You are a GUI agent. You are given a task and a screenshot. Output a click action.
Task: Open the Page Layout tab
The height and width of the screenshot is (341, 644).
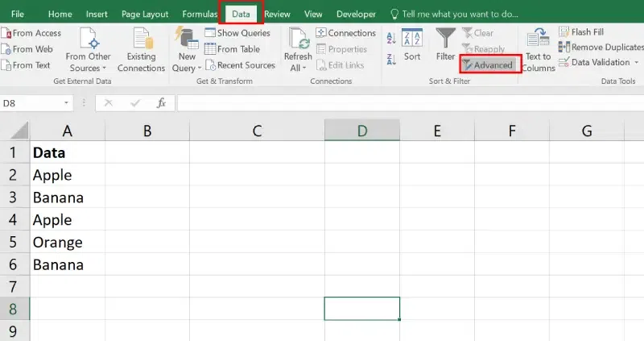tap(145, 14)
